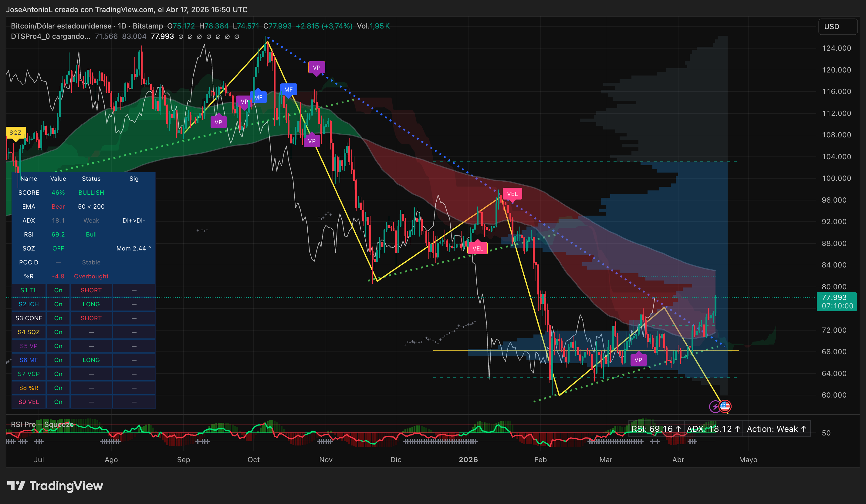Open the USD currency selector
The width and height of the screenshot is (866, 504).
pos(837,26)
